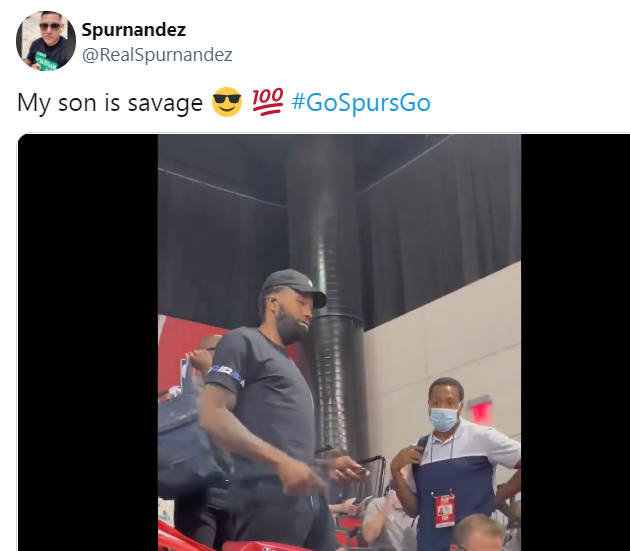Open the @RealSpurnandez handle link
Image resolution: width=630 pixels, height=551 pixels.
coord(157,55)
